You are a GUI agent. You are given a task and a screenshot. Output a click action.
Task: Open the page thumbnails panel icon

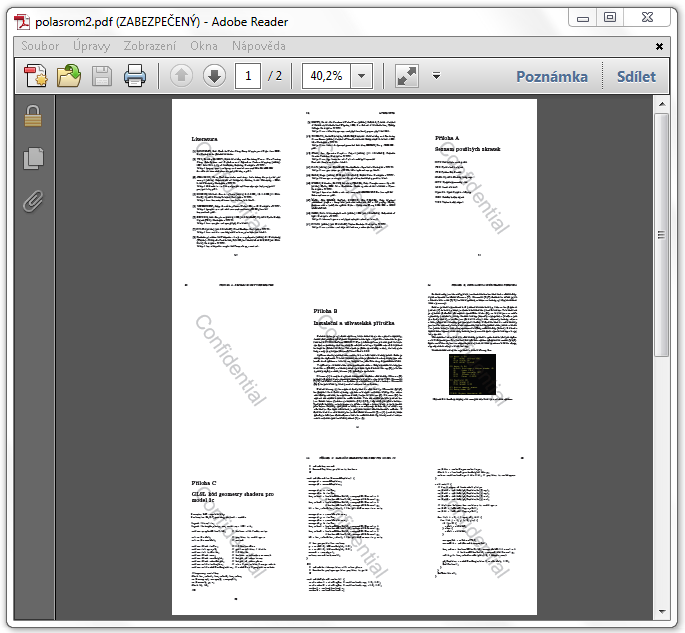pyautogui.click(x=33, y=158)
